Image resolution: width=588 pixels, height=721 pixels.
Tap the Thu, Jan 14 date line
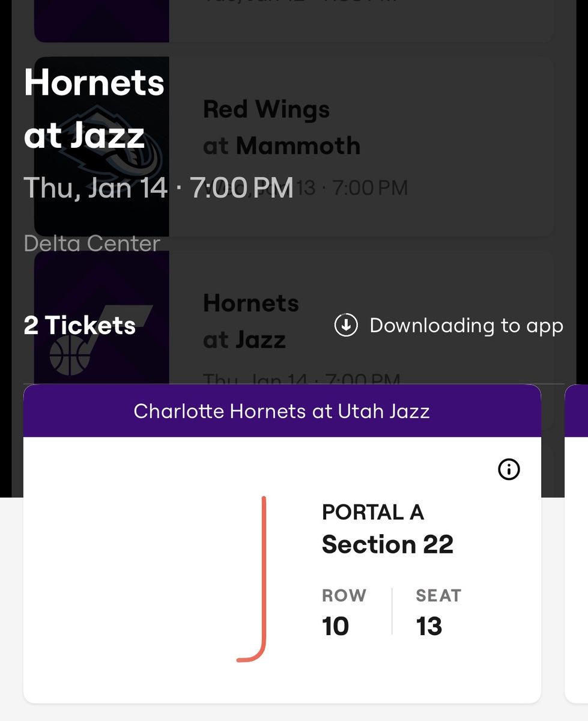pyautogui.click(x=159, y=187)
